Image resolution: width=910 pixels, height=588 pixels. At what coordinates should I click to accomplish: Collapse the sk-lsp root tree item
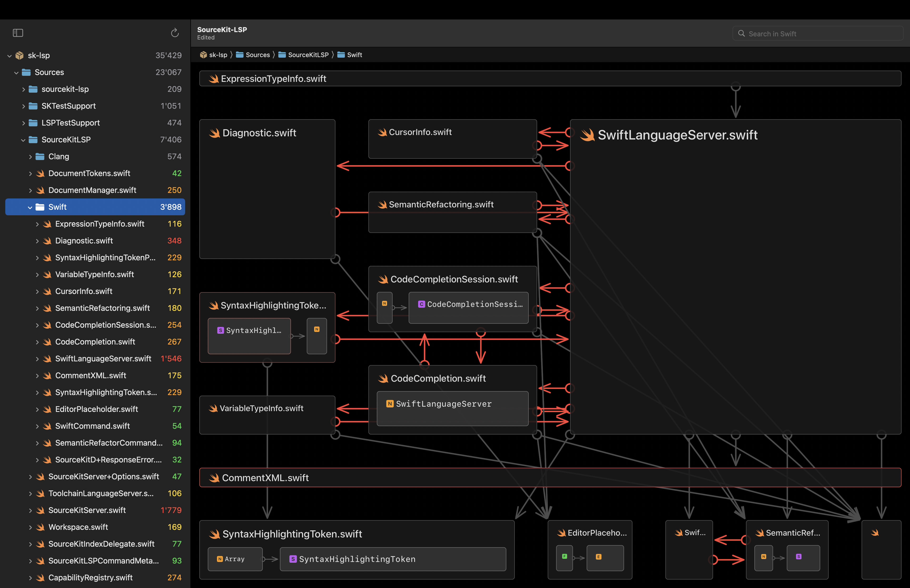[x=9, y=56]
